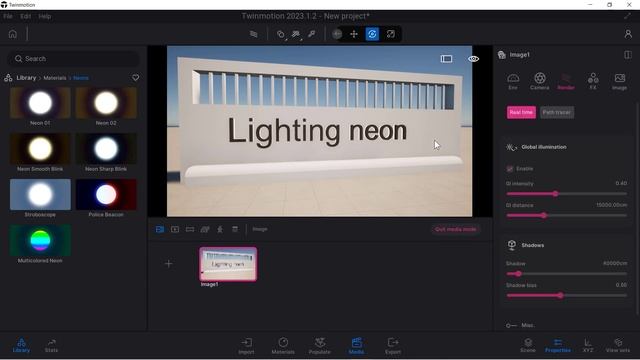Image resolution: width=640 pixels, height=360 pixels.
Task: Select the Scale gizmo tool
Action: coord(391,34)
